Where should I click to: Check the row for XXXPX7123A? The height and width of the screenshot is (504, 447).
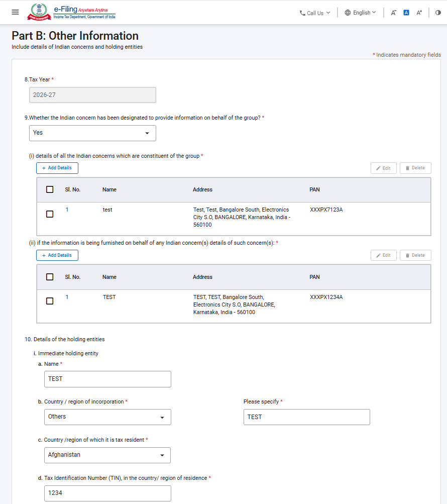coord(50,214)
